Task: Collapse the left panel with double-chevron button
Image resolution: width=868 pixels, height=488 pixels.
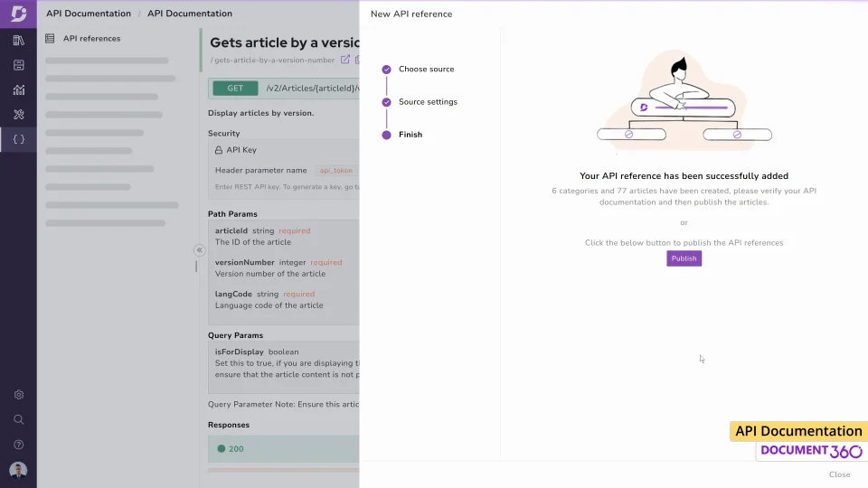Action: coord(200,250)
